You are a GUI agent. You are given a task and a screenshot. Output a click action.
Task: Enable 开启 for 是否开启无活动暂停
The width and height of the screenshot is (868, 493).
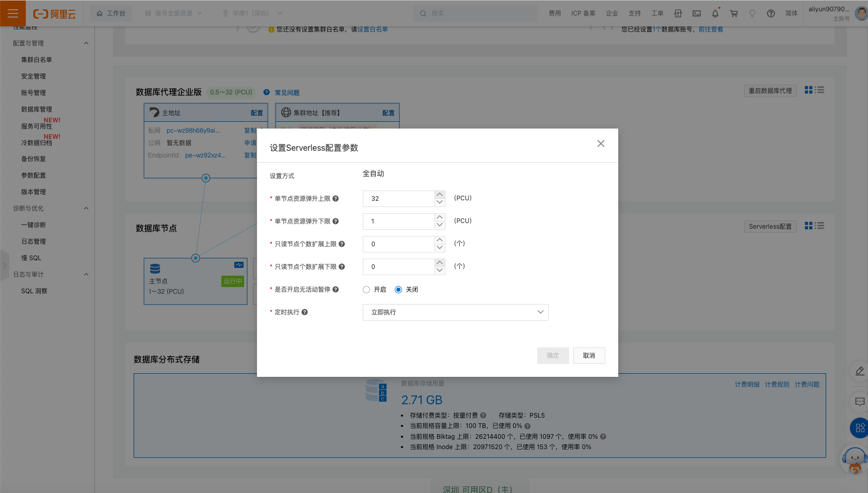pyautogui.click(x=366, y=290)
